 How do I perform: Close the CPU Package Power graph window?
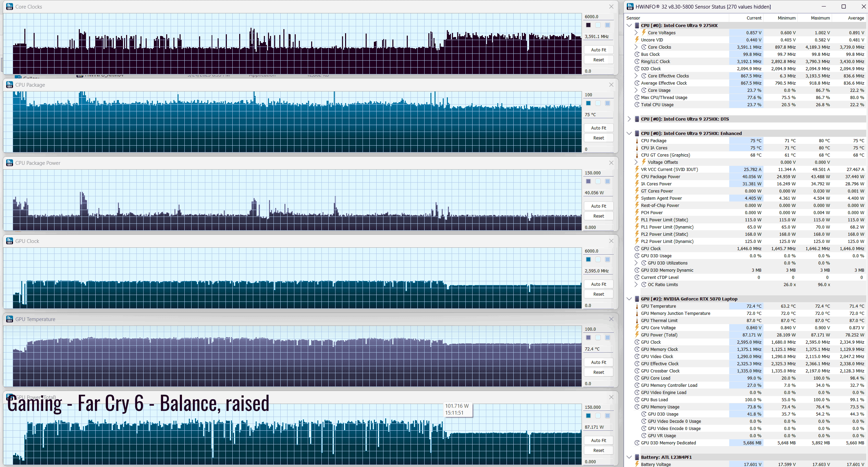tap(611, 163)
